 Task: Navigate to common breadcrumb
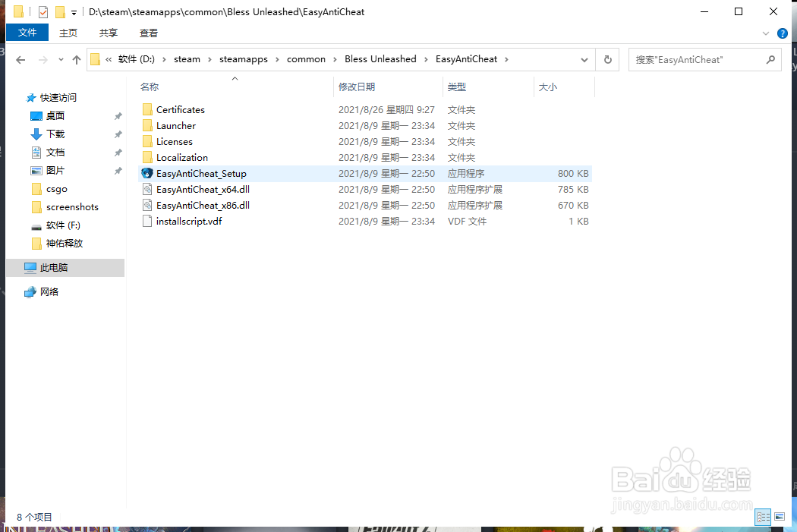pyautogui.click(x=306, y=59)
